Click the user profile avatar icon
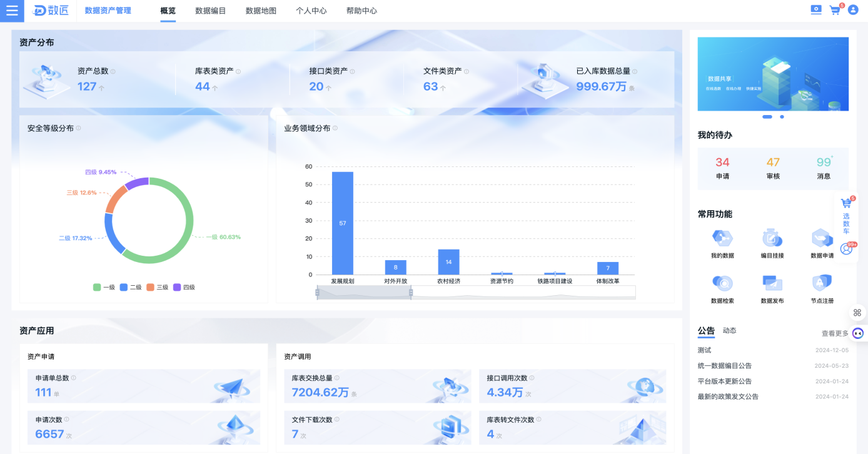This screenshot has width=868, height=454. 852,10
